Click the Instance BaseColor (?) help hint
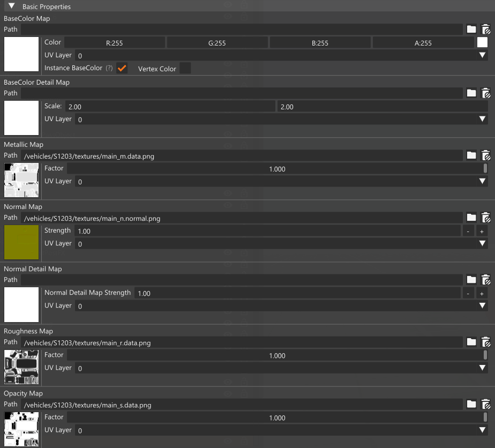This screenshot has width=495, height=448. tap(109, 68)
